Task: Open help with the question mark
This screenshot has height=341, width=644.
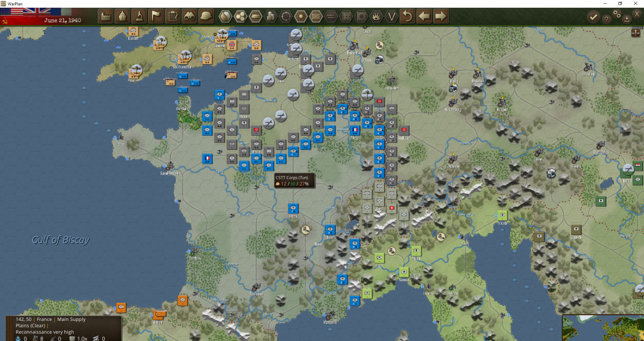Action: tap(606, 19)
